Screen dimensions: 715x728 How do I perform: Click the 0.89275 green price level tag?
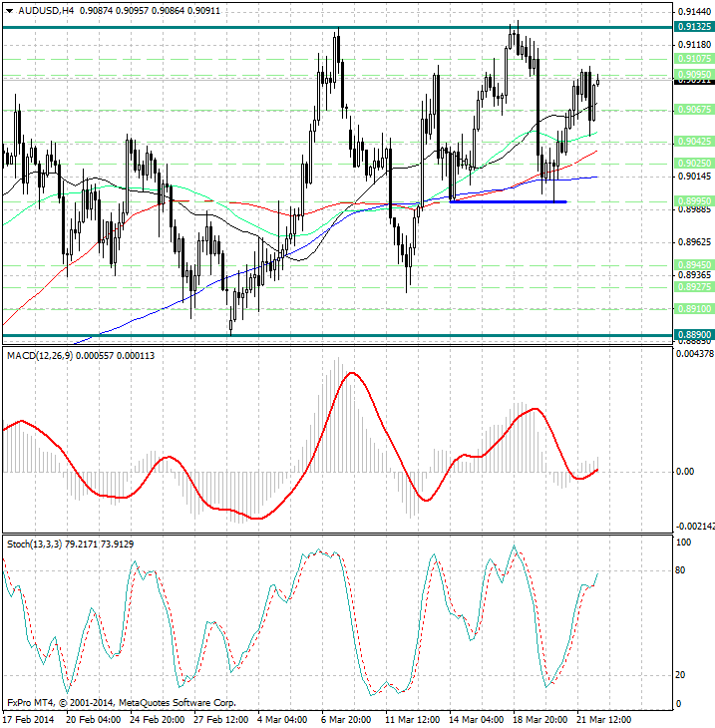(x=692, y=286)
